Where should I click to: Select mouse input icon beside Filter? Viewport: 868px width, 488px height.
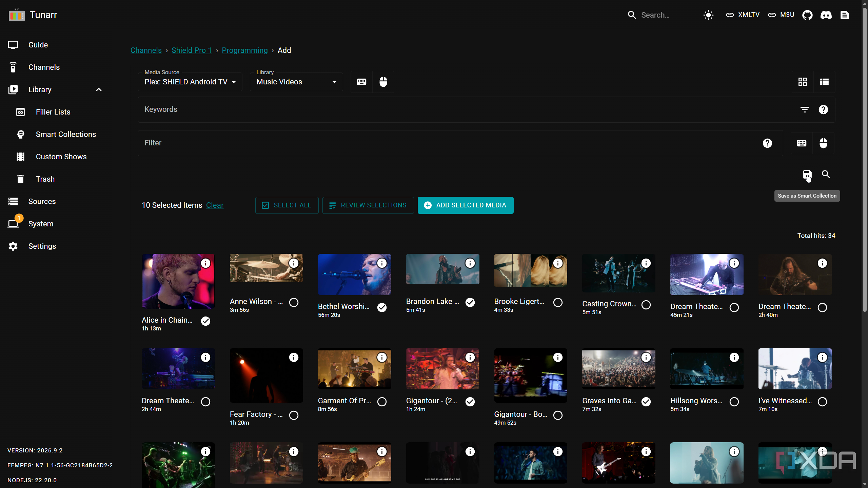pos(823,143)
